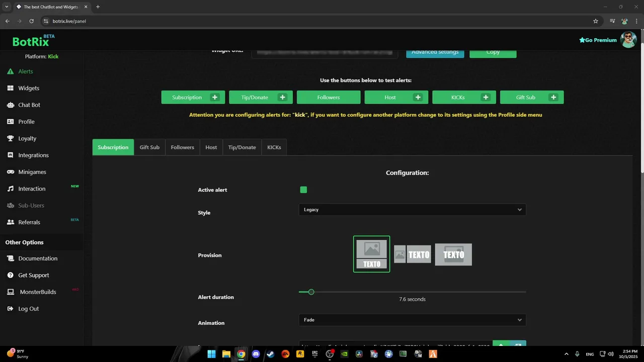This screenshot has height=362, width=644.
Task: Open the Windows Start menu
Action: point(211,354)
